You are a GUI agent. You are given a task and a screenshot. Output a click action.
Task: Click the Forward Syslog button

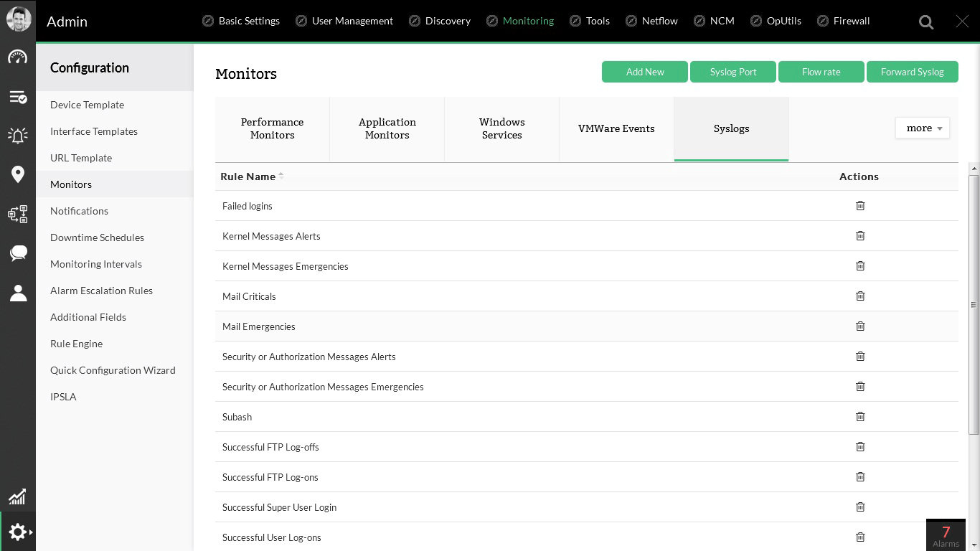(x=912, y=72)
